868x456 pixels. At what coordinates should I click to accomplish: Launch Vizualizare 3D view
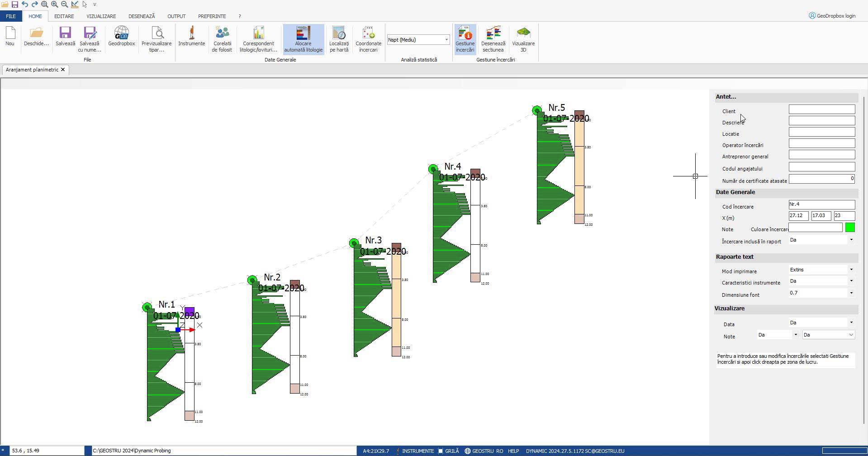point(523,39)
